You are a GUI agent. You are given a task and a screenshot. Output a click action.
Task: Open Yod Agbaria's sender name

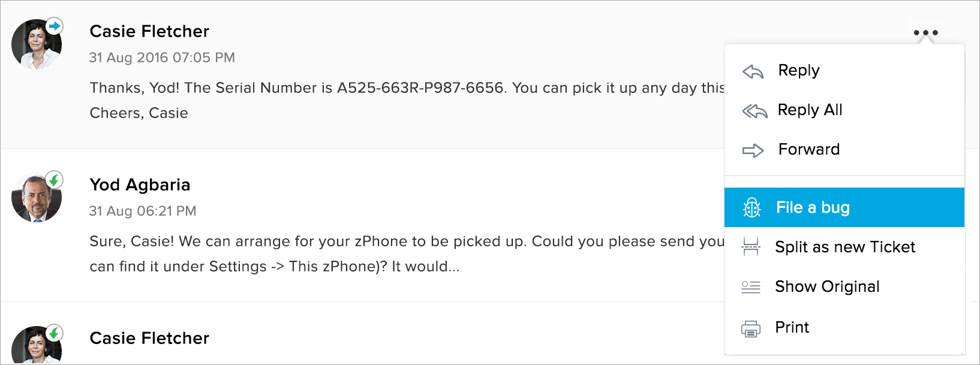coord(140,185)
